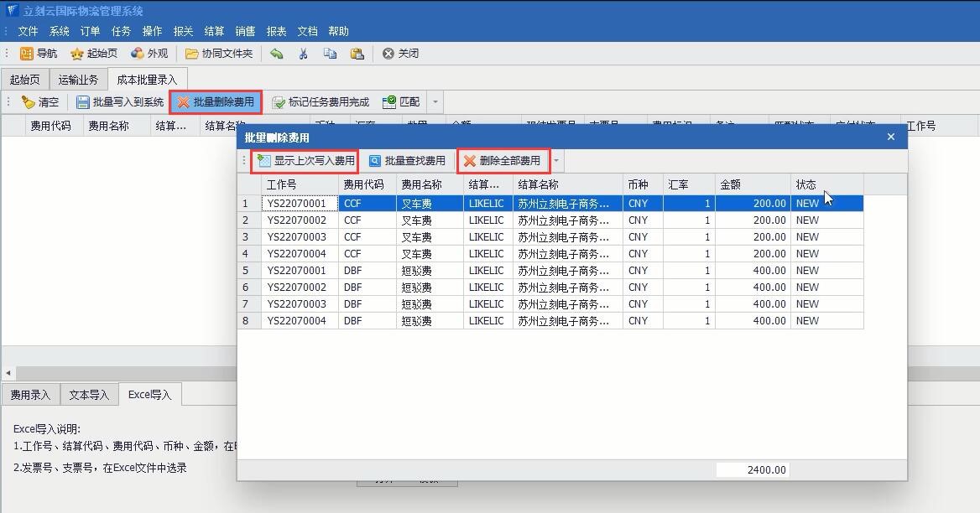This screenshot has width=980, height=513.
Task: Click the cut scissors icon
Action: coord(304,54)
